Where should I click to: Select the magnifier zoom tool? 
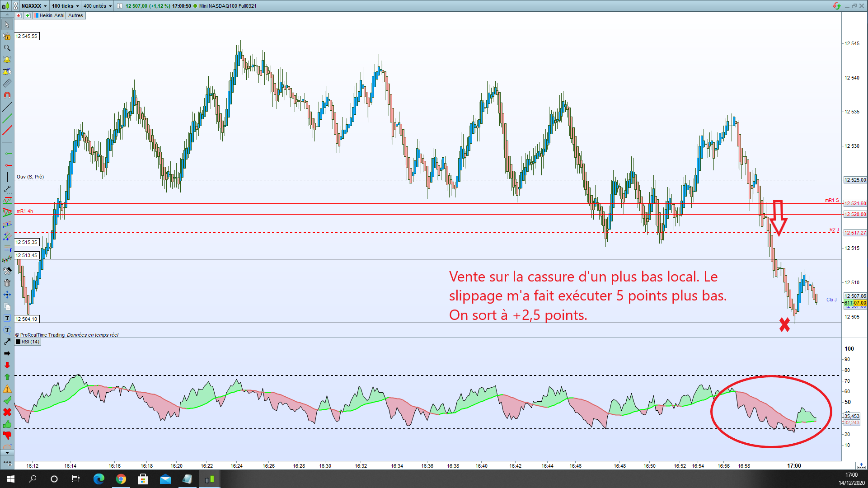(x=7, y=48)
